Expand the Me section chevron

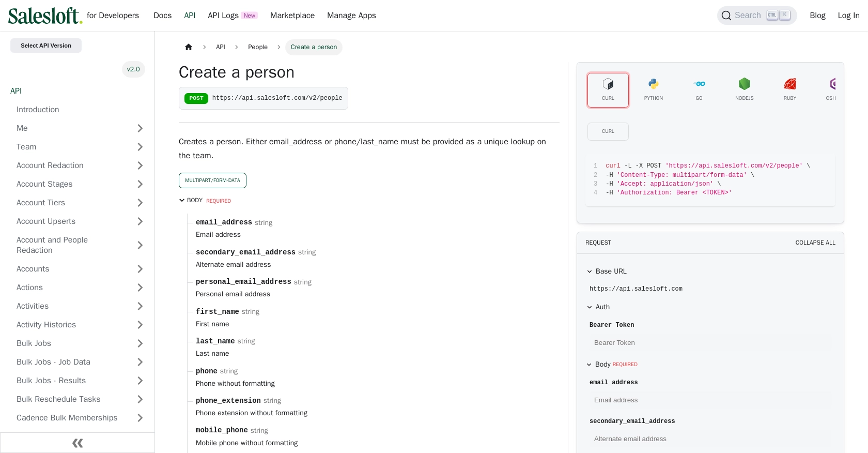pos(140,128)
